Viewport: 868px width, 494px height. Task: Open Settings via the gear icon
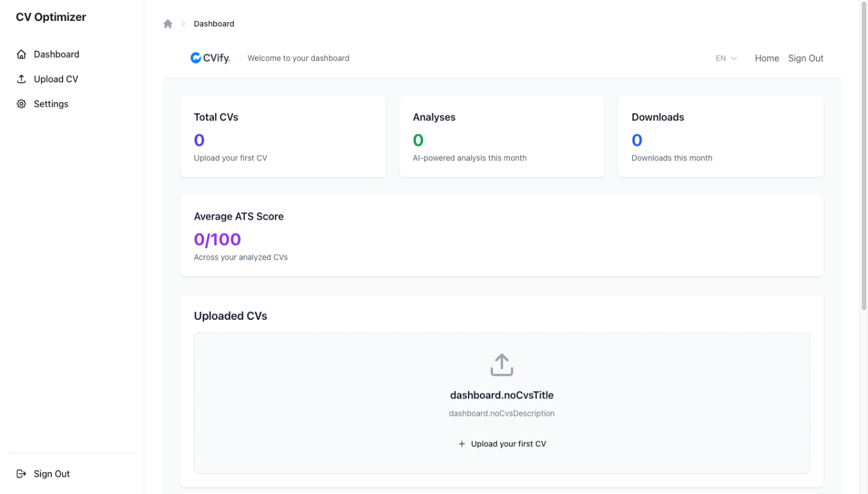21,104
